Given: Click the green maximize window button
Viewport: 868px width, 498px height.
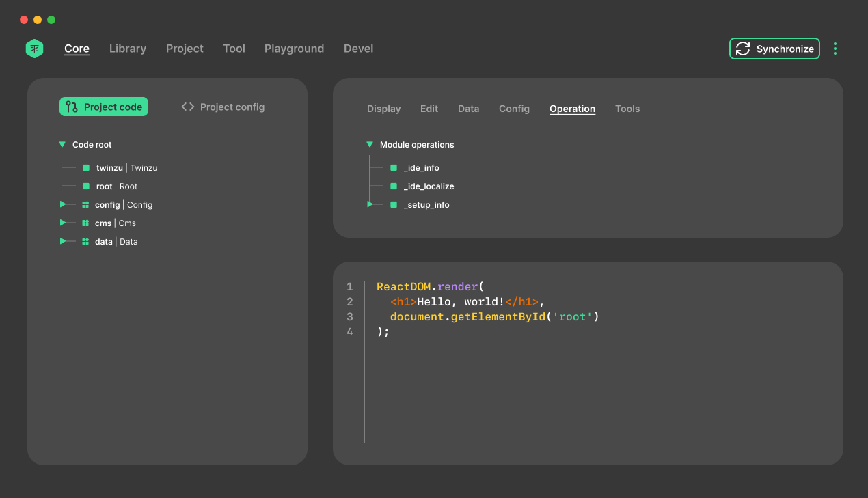Looking at the screenshot, I should tap(51, 20).
